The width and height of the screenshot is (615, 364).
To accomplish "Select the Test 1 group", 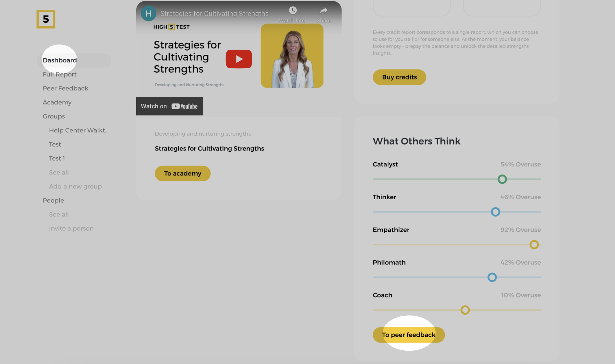I will tap(57, 158).
